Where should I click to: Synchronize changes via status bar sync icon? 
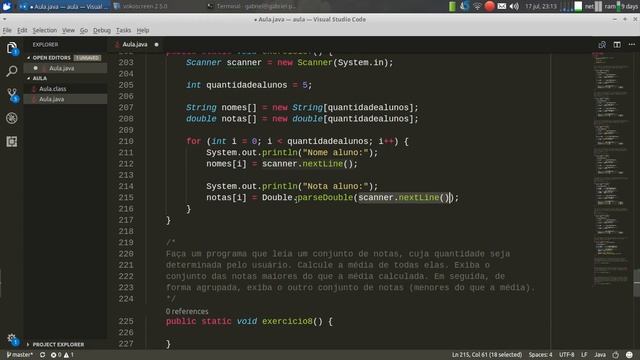[42, 355]
